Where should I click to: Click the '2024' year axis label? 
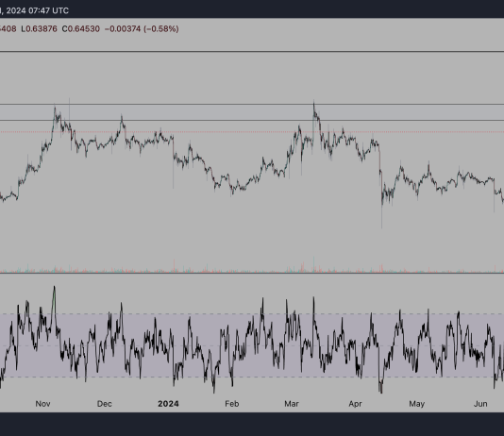[x=168, y=404]
